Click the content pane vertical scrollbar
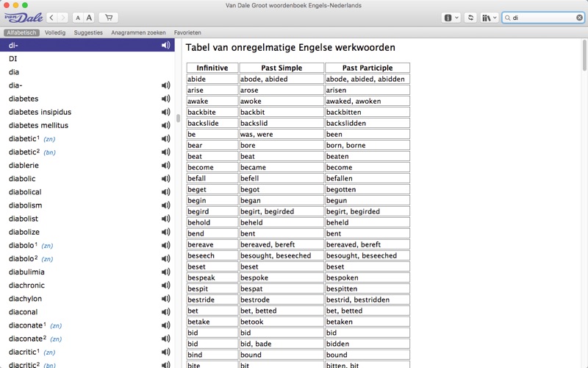This screenshot has height=368, width=588. pos(584,55)
